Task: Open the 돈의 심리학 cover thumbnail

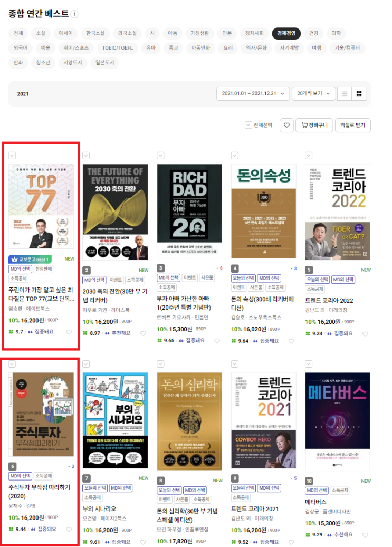Action: [189, 421]
